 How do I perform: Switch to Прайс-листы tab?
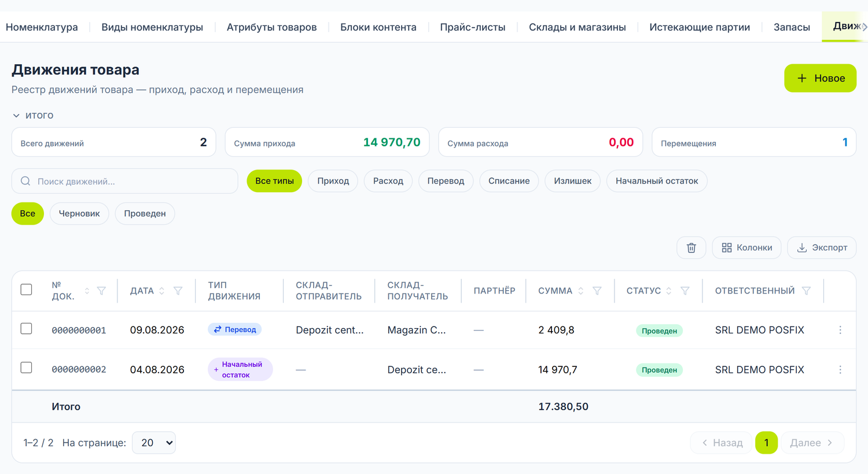tap(473, 27)
